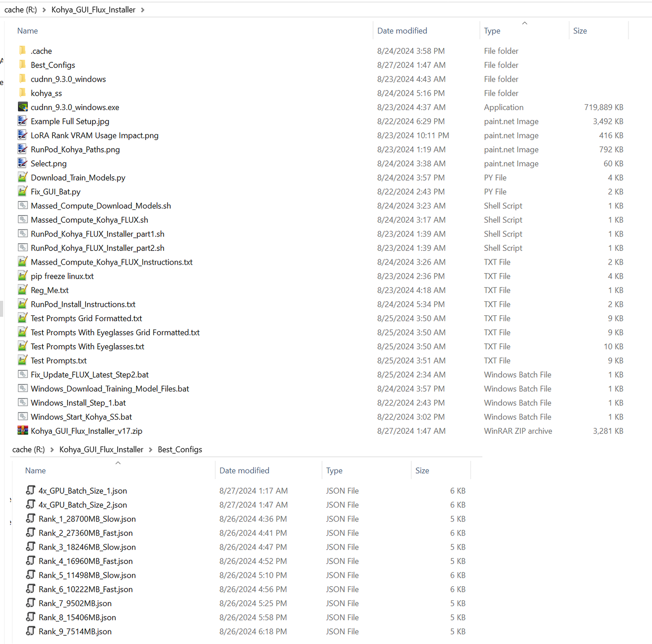Viewport: 652px width, 644px height.
Task: Select the Windows_Install_Step_1.bat file icon
Action: click(23, 403)
